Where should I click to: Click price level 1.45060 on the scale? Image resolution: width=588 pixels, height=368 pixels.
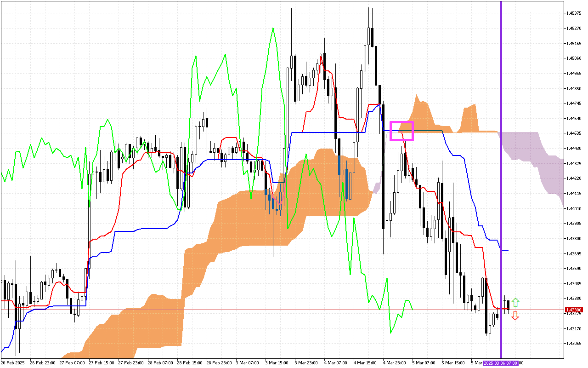574,58
